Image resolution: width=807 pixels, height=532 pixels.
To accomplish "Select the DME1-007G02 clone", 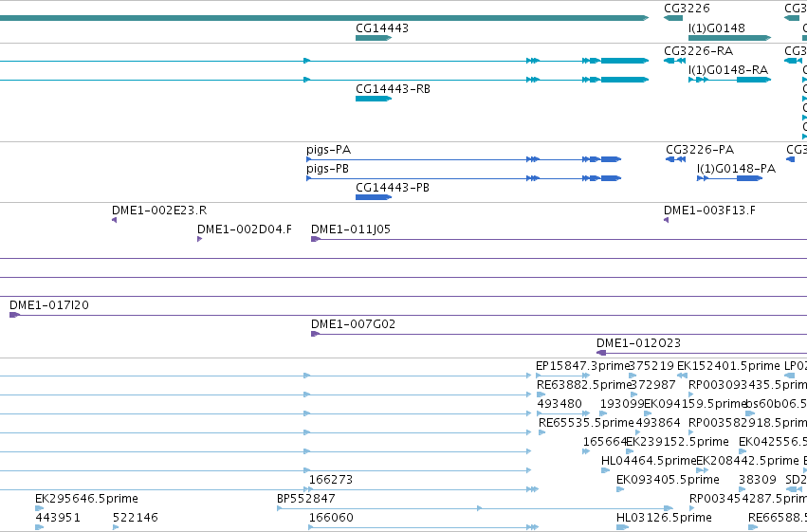I will click(559, 334).
